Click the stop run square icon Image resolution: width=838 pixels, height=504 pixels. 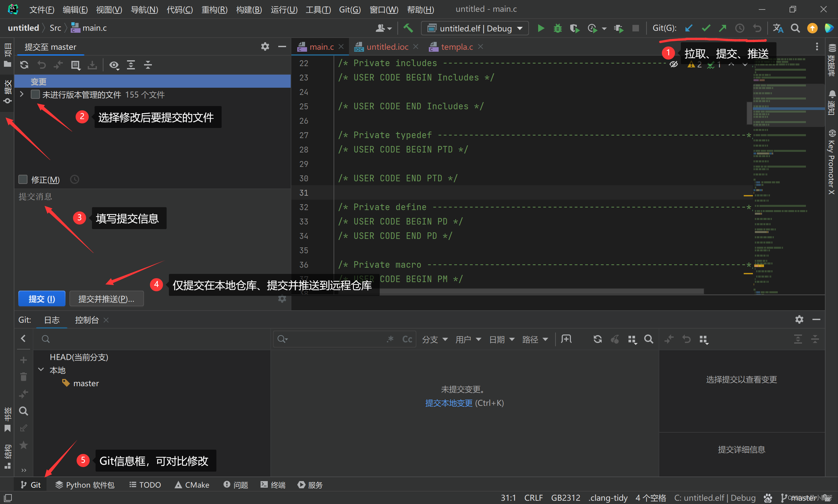(x=636, y=28)
